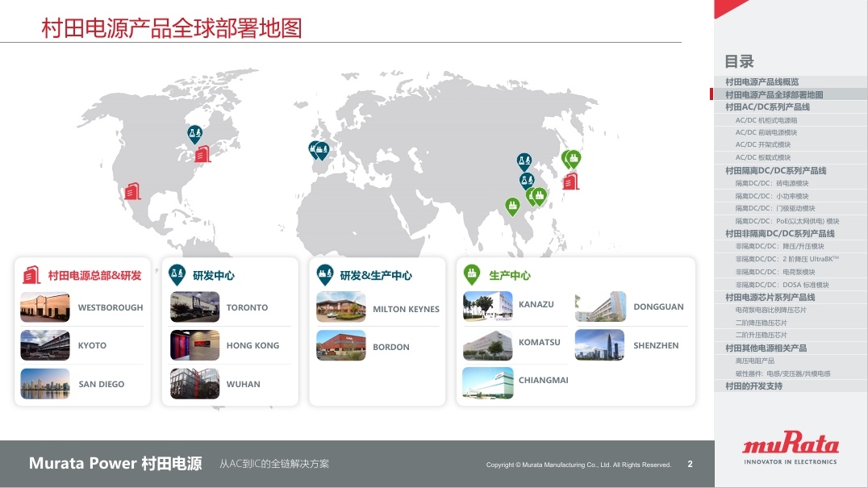Click the Toronto flask marker over Canada
Screen dimensions: 868x488
[x=194, y=135]
